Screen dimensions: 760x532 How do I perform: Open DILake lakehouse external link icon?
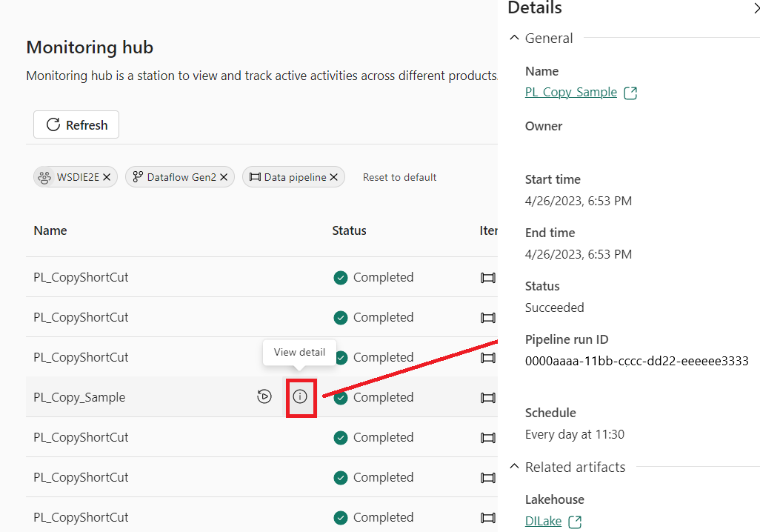[575, 522]
